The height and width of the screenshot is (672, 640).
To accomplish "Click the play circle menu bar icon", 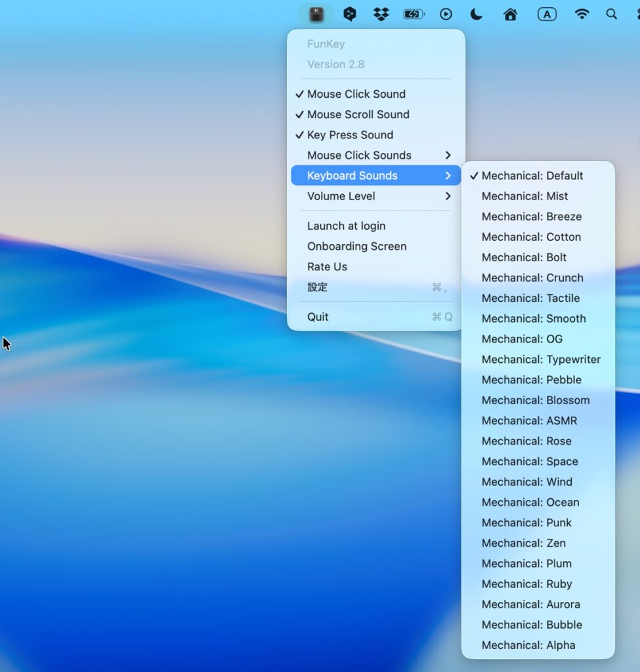I will (x=446, y=14).
